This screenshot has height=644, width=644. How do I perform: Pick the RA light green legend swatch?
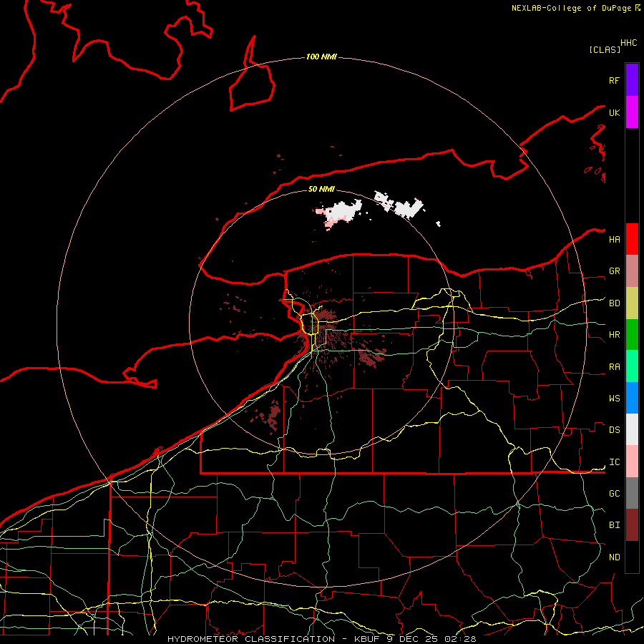(632, 366)
